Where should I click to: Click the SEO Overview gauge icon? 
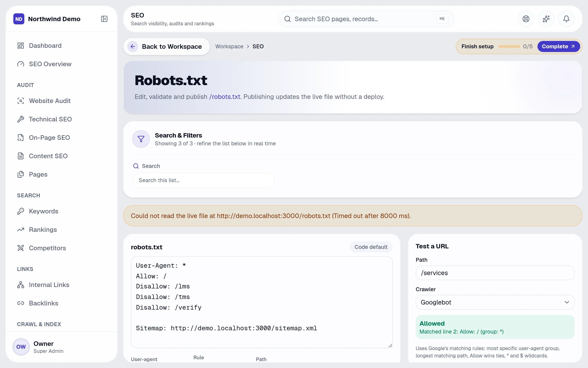point(21,64)
